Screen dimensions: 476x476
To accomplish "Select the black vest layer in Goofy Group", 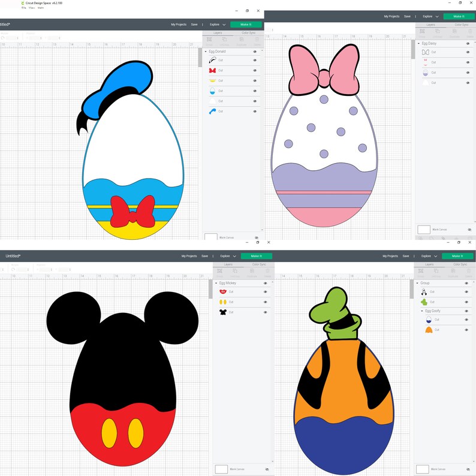I will (424, 292).
